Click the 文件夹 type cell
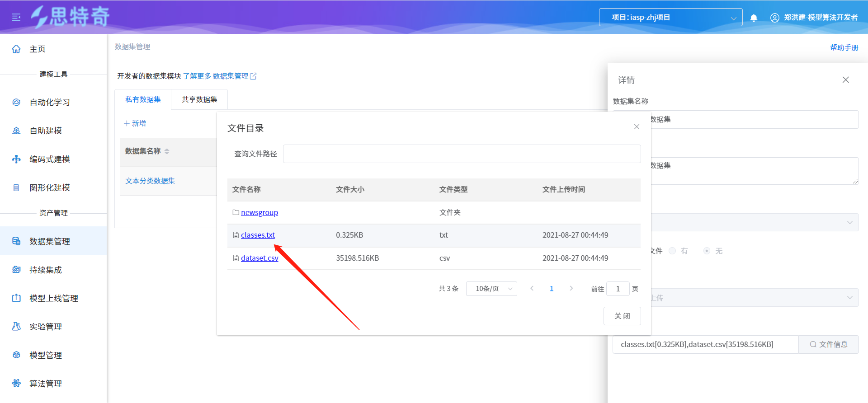The height and width of the screenshot is (403, 868). click(x=450, y=212)
